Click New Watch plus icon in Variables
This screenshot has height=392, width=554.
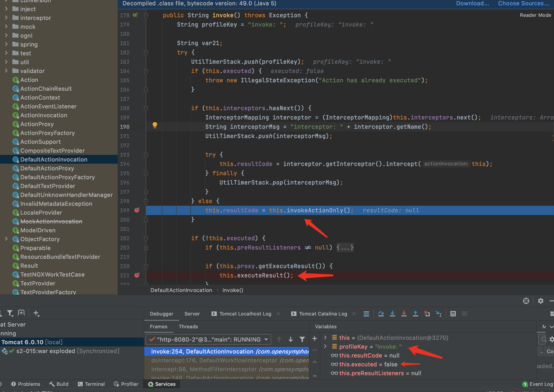click(x=315, y=339)
